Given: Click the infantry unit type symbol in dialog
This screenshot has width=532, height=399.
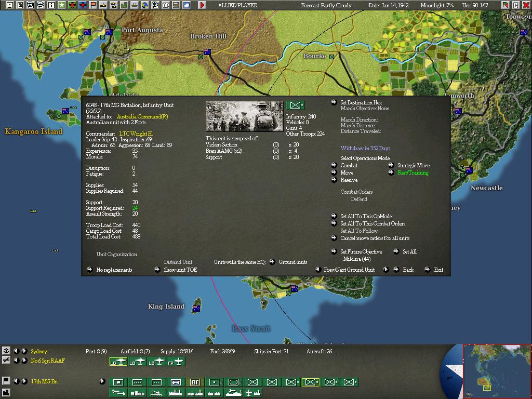Looking at the screenshot, I should click(x=295, y=105).
